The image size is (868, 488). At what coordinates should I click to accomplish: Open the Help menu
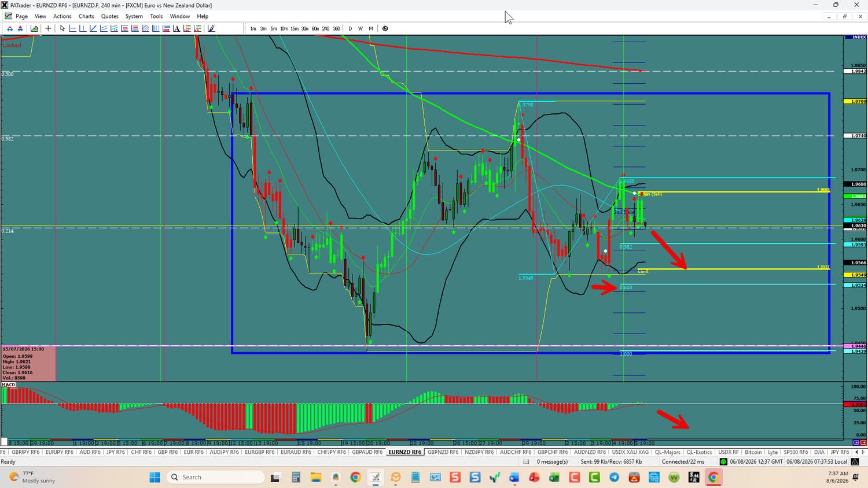click(x=203, y=16)
